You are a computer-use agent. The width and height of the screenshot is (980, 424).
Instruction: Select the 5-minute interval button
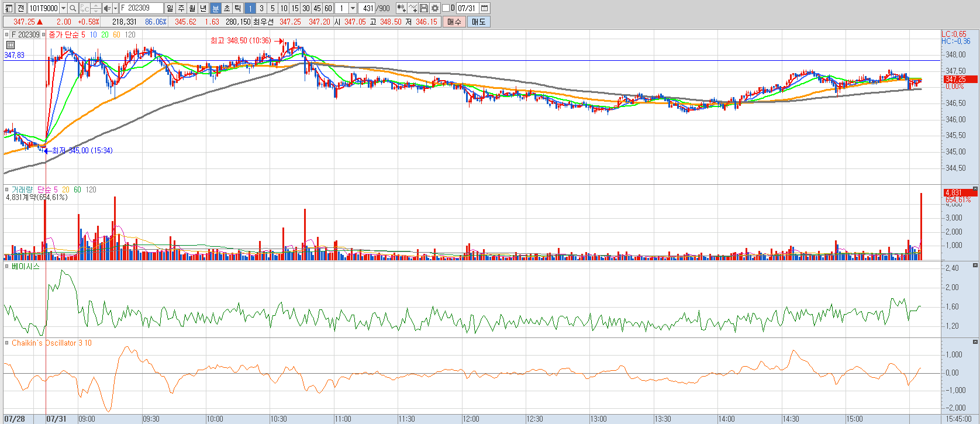pyautogui.click(x=272, y=8)
